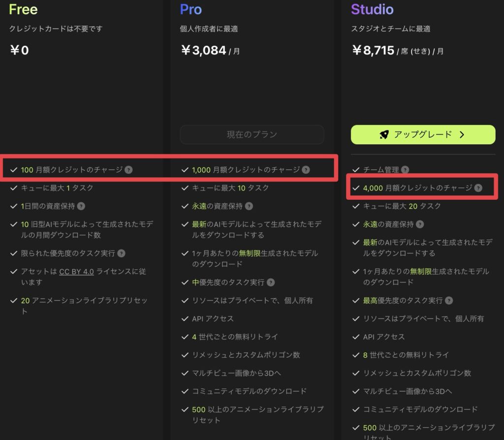This screenshot has height=440, width=504.
Task: Click help icon next to 1,000 月額クレジットのチャージ
Action: [306, 170]
